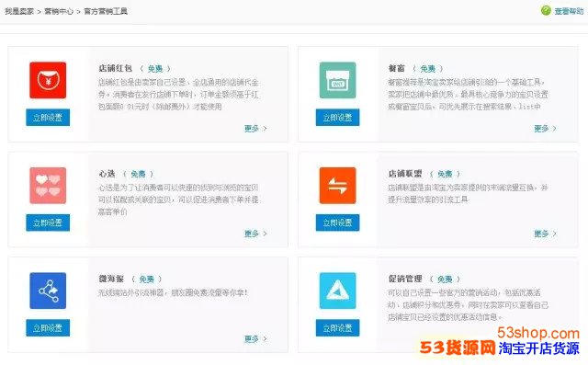Go to 营销中心 breadcrumb
588x365 pixels.
tap(59, 11)
